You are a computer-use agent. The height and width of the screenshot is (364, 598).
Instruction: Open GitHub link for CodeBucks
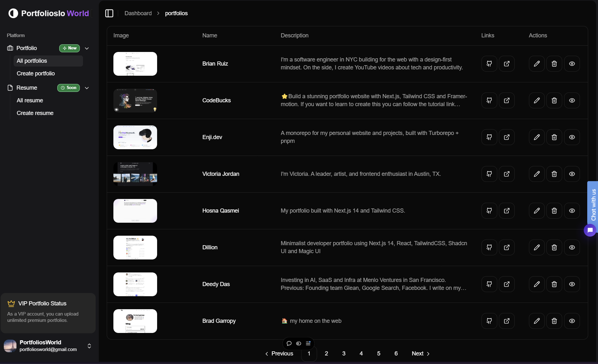click(489, 100)
